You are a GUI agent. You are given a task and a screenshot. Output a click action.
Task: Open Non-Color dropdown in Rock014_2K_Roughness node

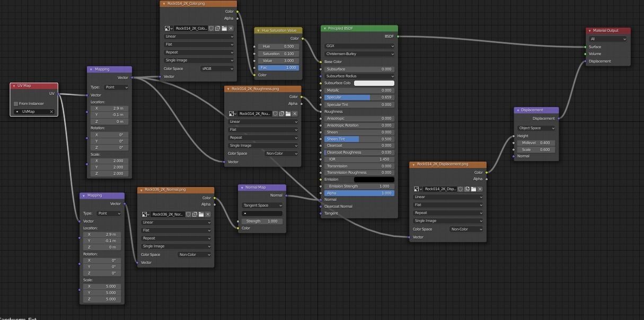click(x=281, y=154)
